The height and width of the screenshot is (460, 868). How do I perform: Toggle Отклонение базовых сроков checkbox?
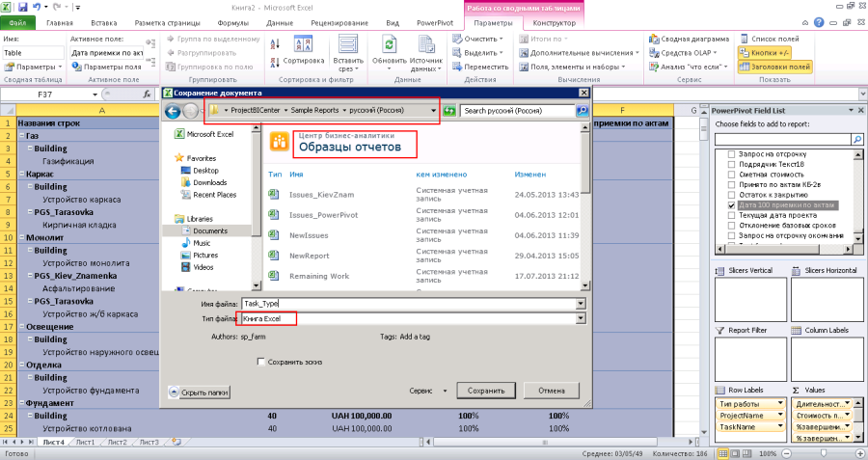point(731,226)
